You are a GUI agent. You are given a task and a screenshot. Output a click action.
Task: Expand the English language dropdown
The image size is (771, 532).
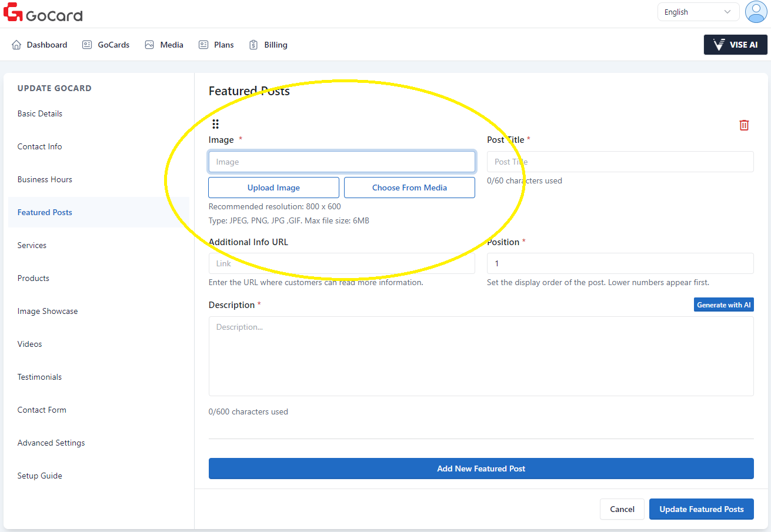click(x=697, y=12)
